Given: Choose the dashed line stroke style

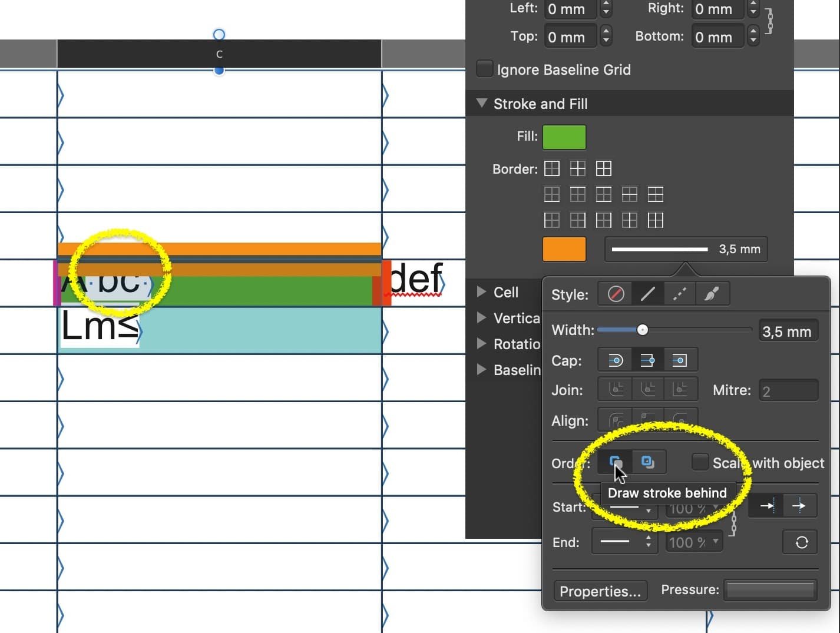Looking at the screenshot, I should (x=680, y=294).
